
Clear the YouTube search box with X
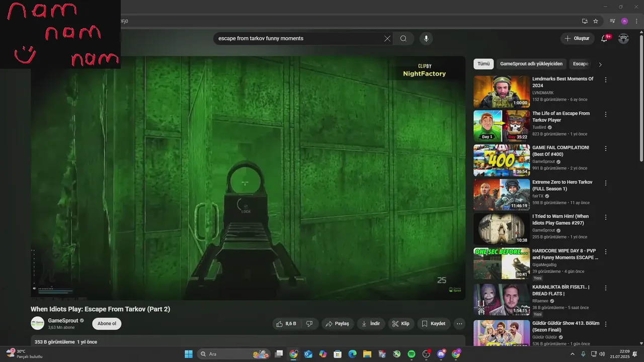point(387,39)
